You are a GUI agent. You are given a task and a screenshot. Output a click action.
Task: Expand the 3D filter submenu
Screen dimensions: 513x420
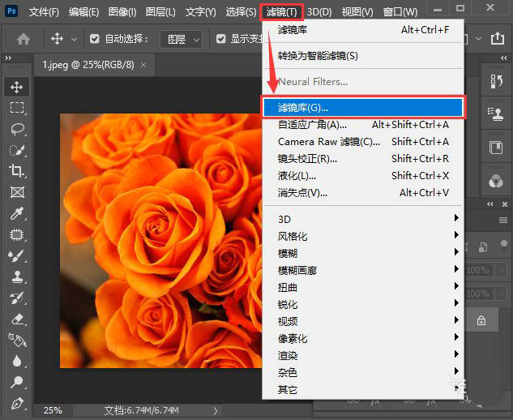pyautogui.click(x=363, y=219)
